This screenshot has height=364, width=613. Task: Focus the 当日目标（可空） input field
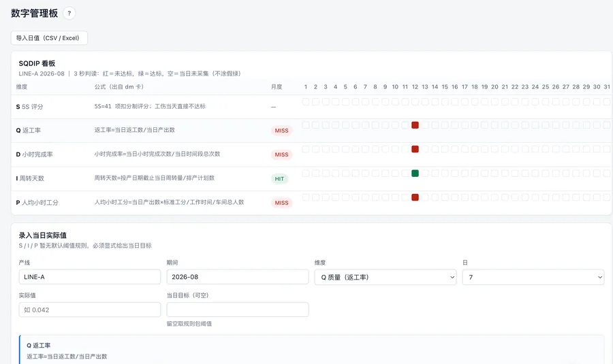(x=238, y=310)
